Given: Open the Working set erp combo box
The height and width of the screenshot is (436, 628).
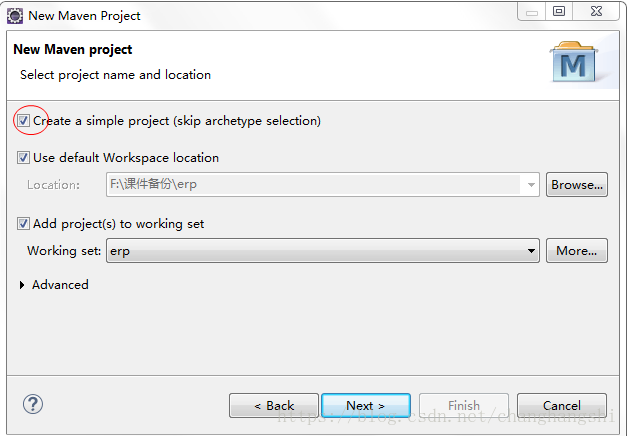Looking at the screenshot, I should pos(323,251).
